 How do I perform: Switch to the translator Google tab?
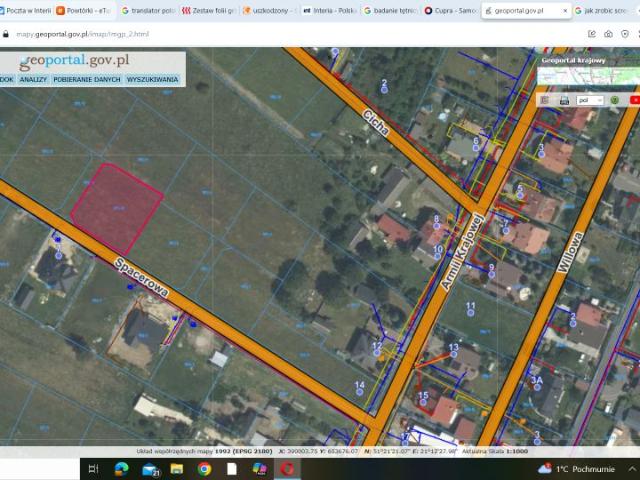[149, 11]
